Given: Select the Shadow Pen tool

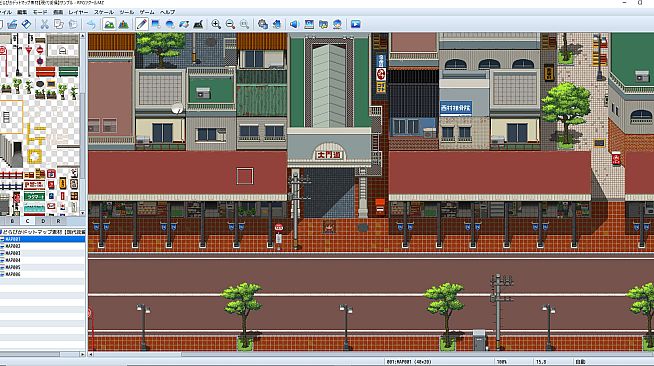Looking at the screenshot, I should [198, 24].
